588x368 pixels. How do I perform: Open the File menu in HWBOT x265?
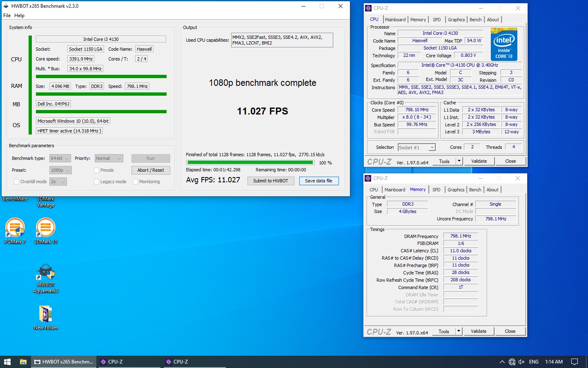pyautogui.click(x=7, y=16)
